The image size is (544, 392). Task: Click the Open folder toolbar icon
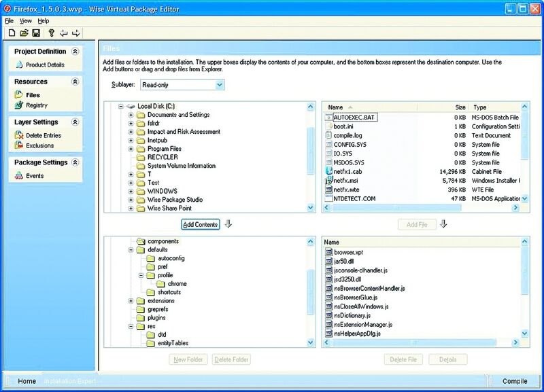pos(24,33)
